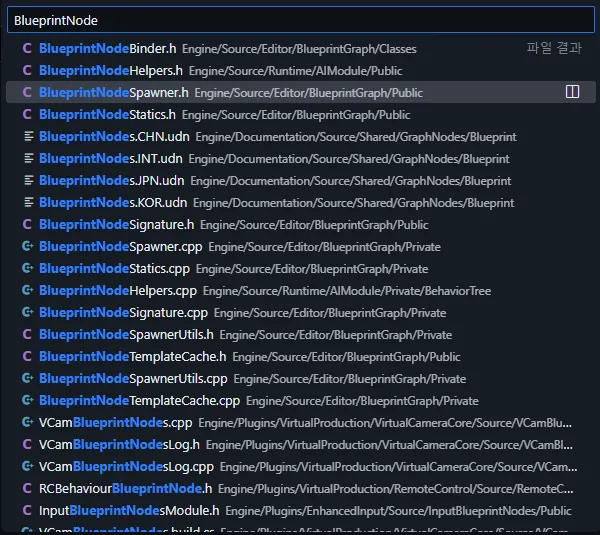Image resolution: width=600 pixels, height=535 pixels.
Task: Click the C header icon beside BlueprintNodeBinder.h
Action: point(27,48)
